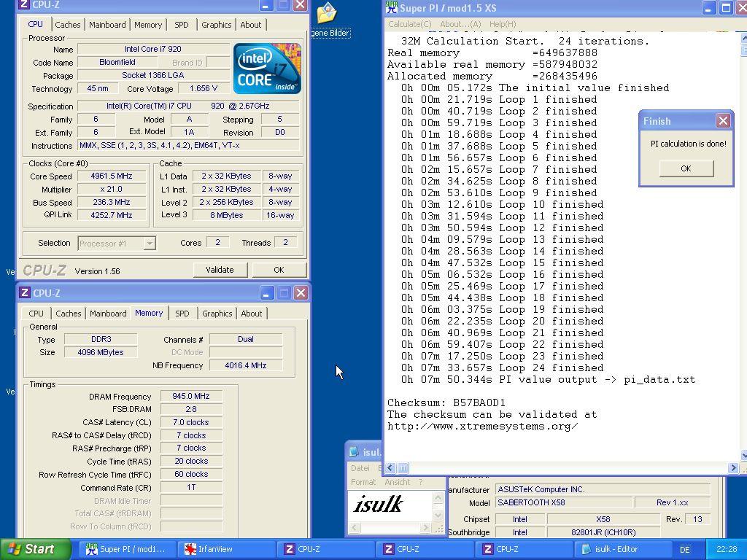
Task: Open the Help(H) menu in Super PI
Action: 502,24
